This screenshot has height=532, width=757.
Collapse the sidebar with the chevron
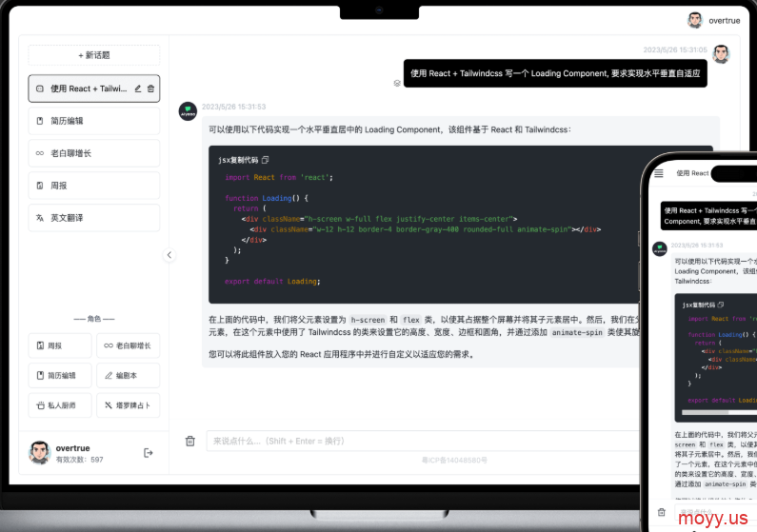[169, 255]
